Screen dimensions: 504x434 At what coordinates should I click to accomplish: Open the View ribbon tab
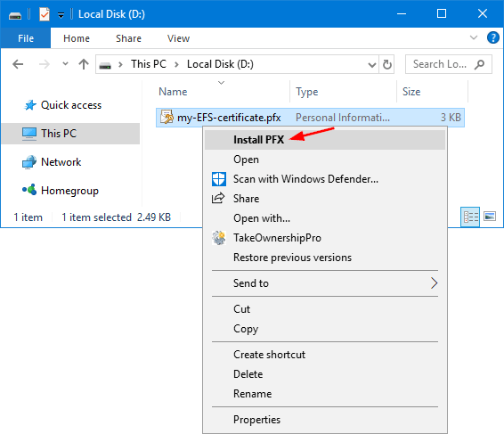tap(178, 38)
